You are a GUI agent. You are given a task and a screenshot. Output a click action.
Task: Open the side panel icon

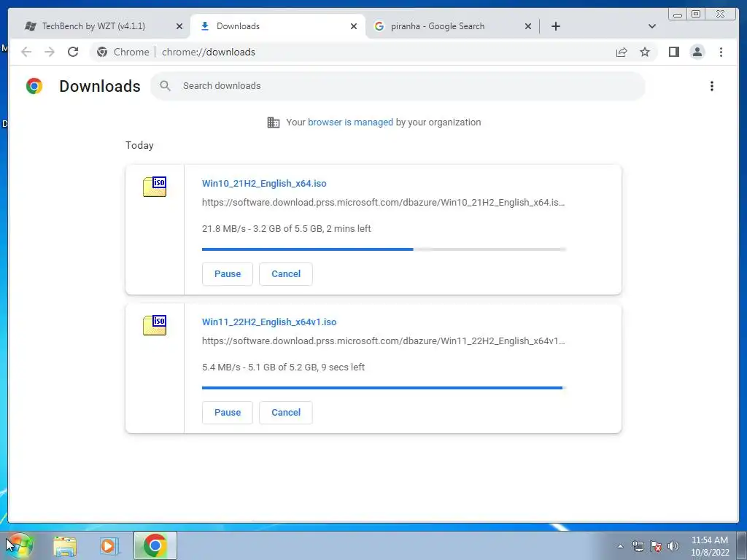pyautogui.click(x=673, y=52)
